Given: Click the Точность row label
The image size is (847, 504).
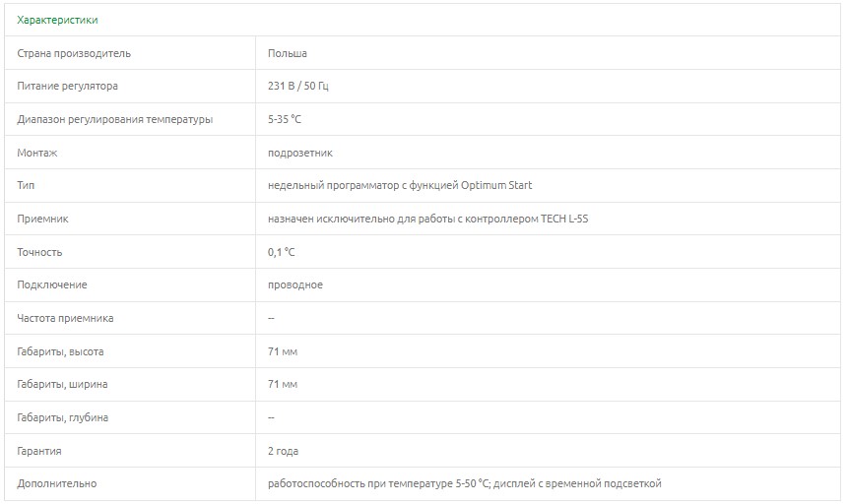Looking at the screenshot, I should tap(39, 252).
